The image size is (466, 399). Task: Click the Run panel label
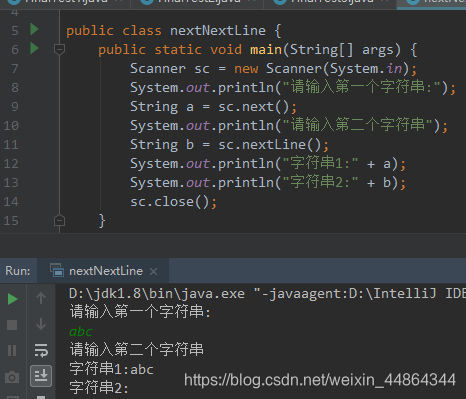[17, 271]
